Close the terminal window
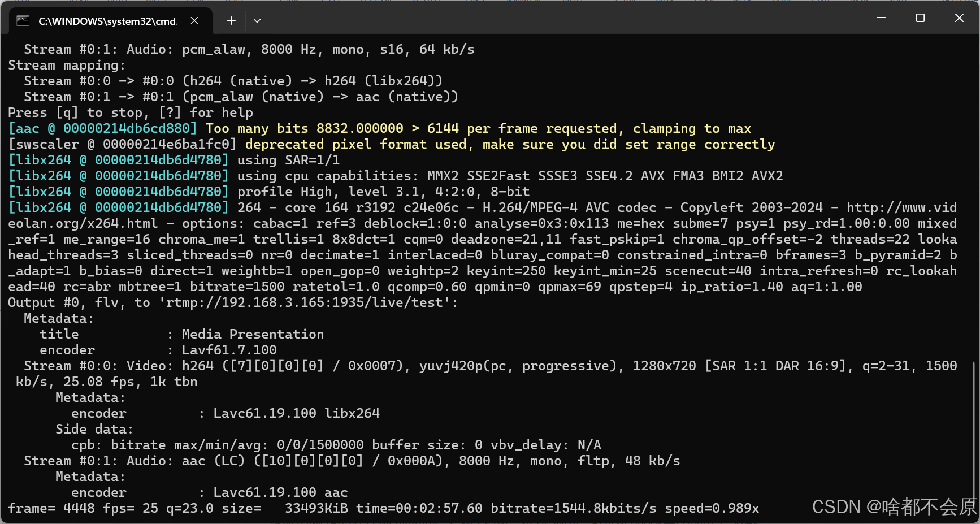 (x=959, y=18)
